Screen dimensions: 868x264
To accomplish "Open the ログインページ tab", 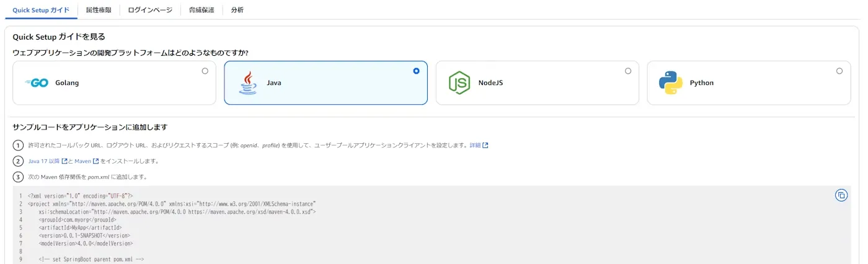I will (150, 10).
